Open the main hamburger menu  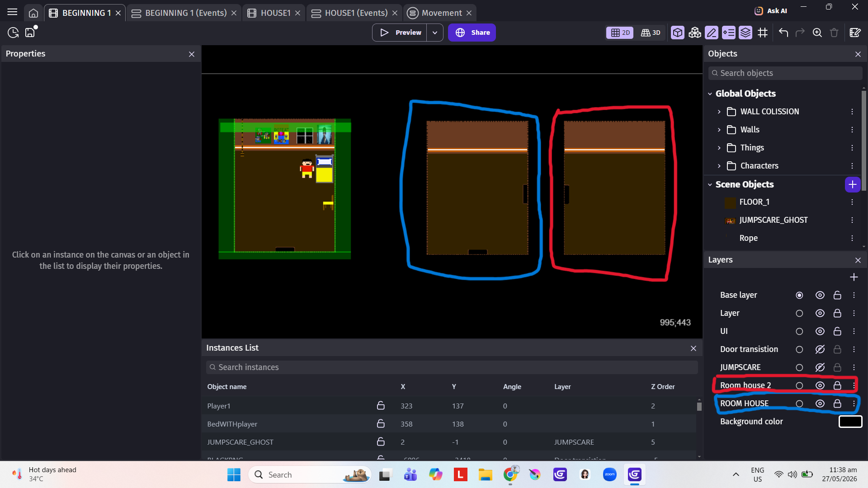[12, 12]
